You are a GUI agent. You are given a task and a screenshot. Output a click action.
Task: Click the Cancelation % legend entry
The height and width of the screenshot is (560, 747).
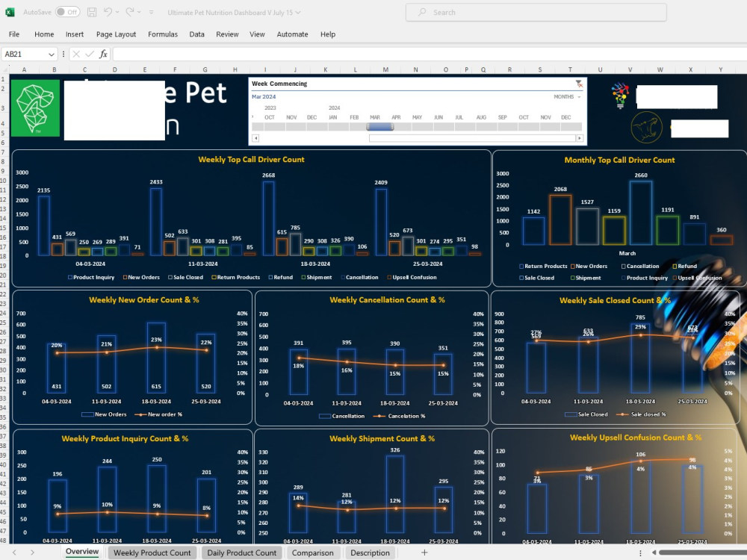coord(399,416)
